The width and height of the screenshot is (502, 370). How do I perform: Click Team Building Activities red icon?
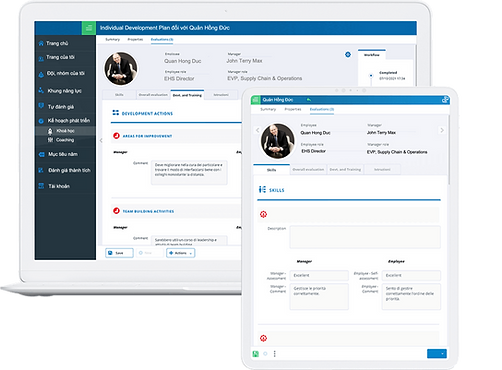[x=116, y=211]
